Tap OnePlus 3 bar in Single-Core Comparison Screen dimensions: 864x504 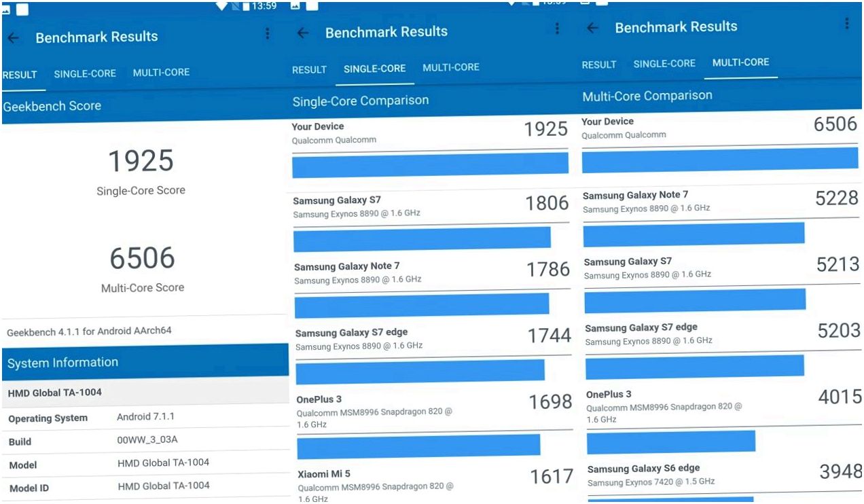click(418, 446)
